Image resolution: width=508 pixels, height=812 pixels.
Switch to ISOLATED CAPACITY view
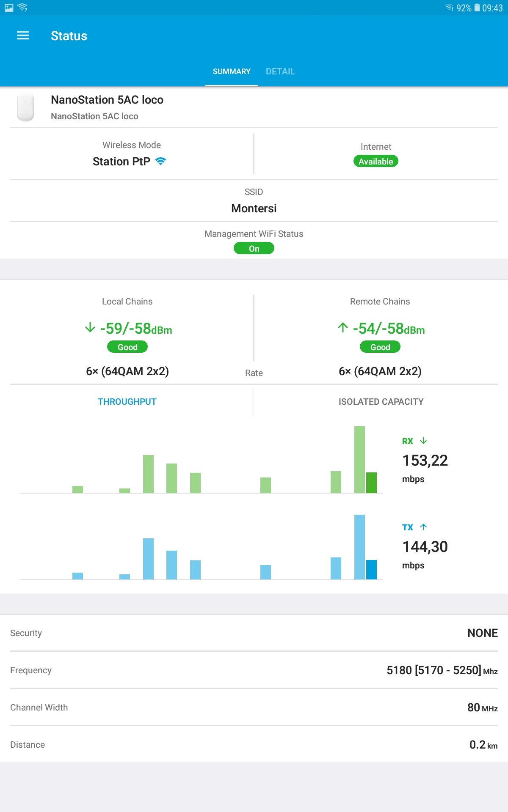[381, 402]
